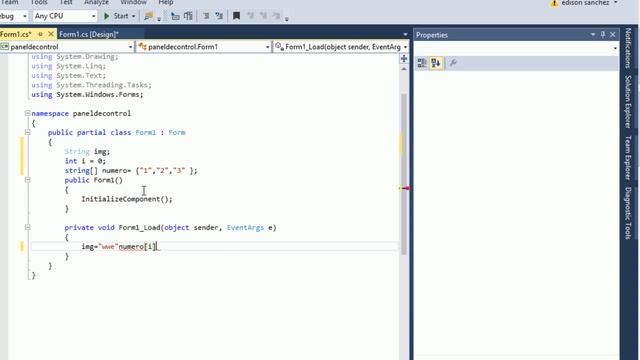Click the 'String img;' declaration line
The width and height of the screenshot is (640, 360).
87,151
